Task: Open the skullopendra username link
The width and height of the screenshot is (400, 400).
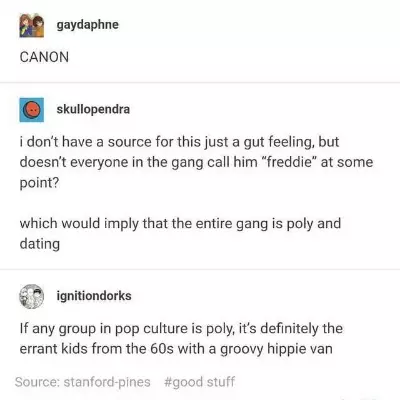Action: point(93,109)
